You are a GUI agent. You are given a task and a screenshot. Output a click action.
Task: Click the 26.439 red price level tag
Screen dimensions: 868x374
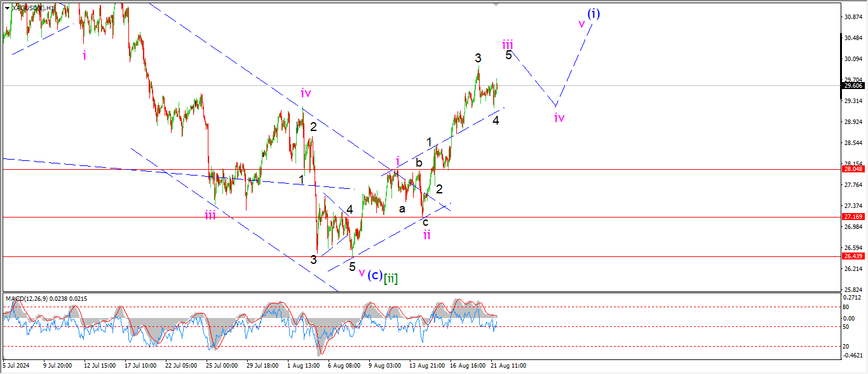click(x=853, y=256)
